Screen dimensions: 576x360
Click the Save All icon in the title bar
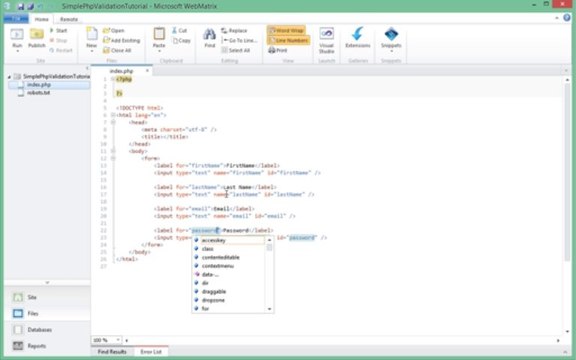31,6
